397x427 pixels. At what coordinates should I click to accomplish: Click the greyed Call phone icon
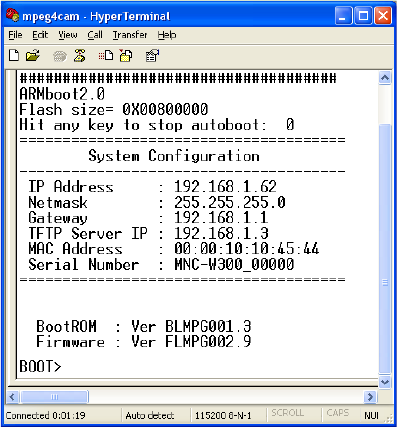tap(60, 56)
